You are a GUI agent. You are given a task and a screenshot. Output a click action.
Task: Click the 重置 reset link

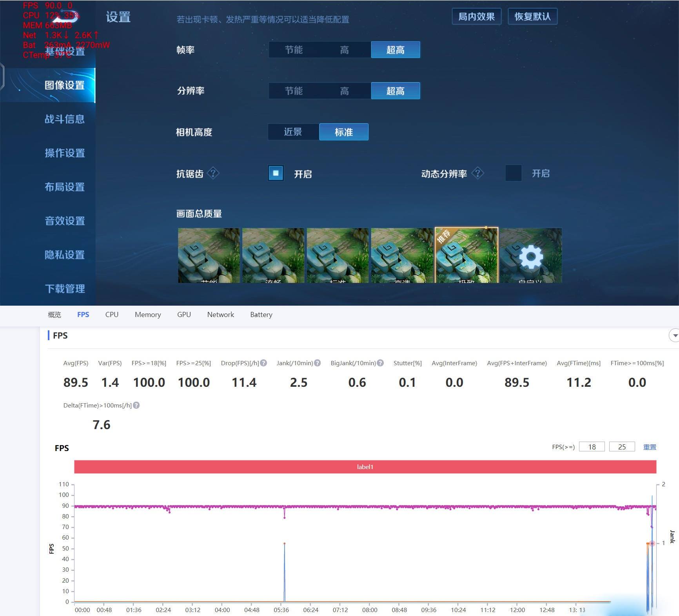(650, 447)
